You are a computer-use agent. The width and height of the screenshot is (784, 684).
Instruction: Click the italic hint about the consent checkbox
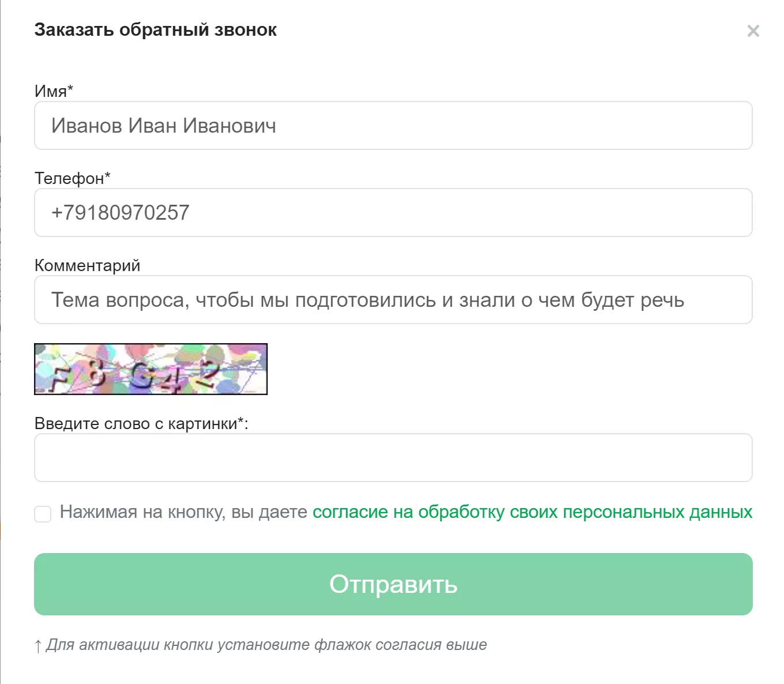[x=266, y=645]
